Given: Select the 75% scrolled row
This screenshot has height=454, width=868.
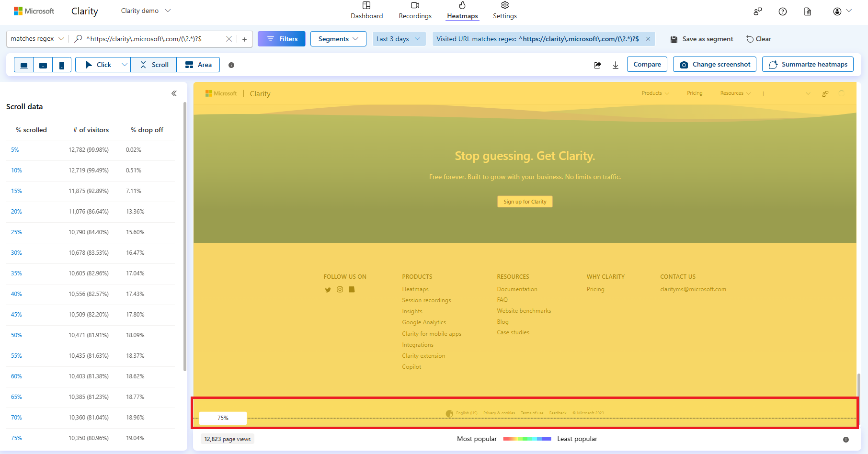Looking at the screenshot, I should point(91,438).
